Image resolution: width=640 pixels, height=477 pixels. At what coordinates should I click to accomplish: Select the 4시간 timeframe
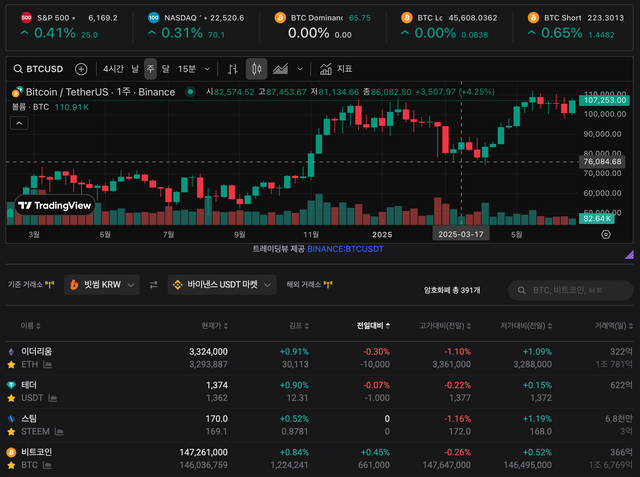(x=113, y=69)
